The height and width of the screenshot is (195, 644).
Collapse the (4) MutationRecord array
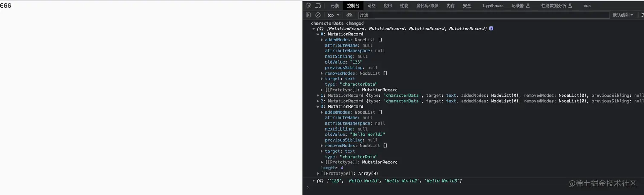[314, 29]
